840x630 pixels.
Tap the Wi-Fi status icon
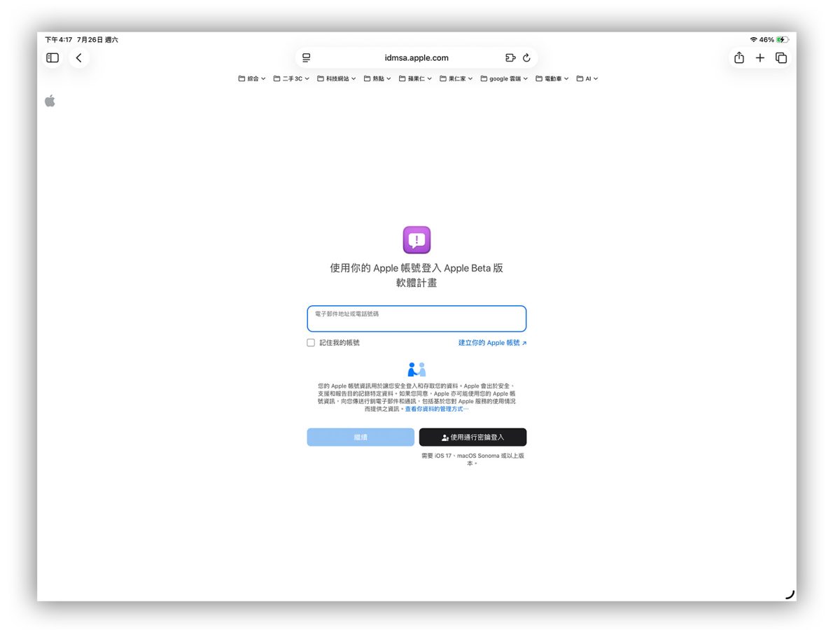pos(753,40)
